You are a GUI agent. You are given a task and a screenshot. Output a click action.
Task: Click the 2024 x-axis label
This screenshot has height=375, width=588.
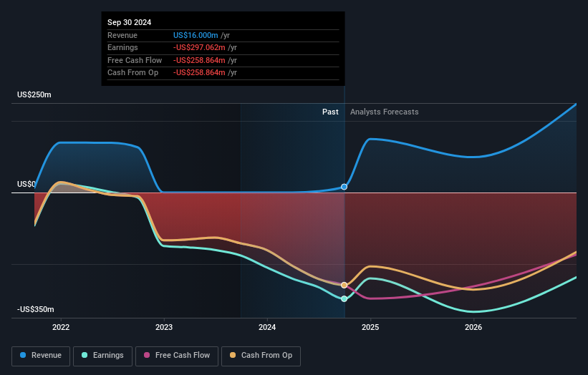(267, 327)
